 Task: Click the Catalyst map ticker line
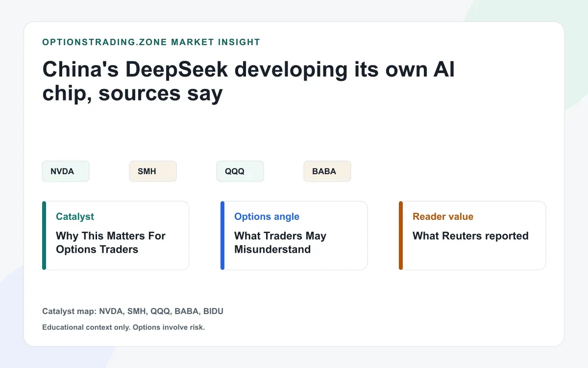133,312
